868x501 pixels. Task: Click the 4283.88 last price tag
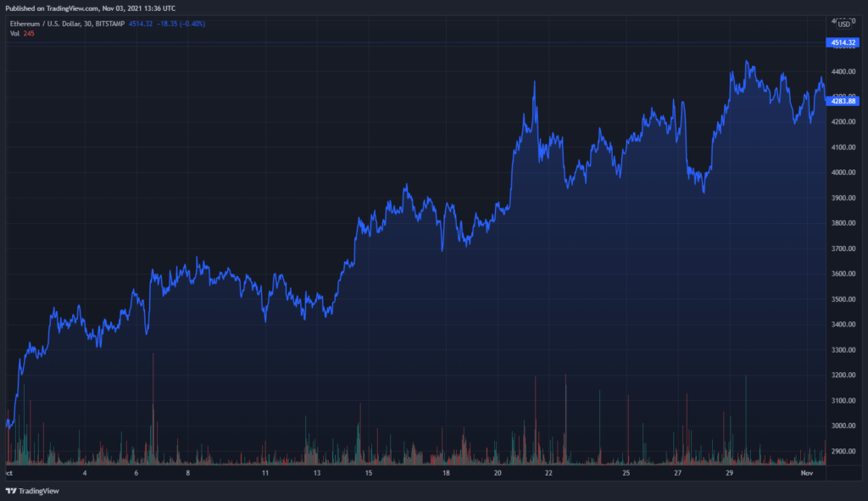(843, 101)
